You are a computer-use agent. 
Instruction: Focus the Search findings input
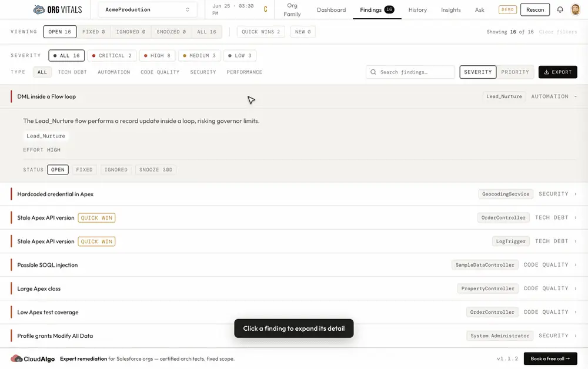click(x=410, y=72)
